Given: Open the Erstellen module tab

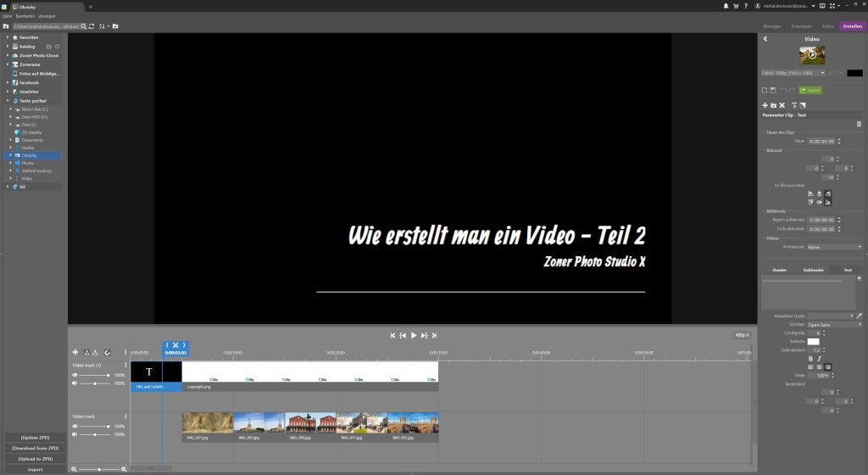Looking at the screenshot, I should tap(853, 26).
